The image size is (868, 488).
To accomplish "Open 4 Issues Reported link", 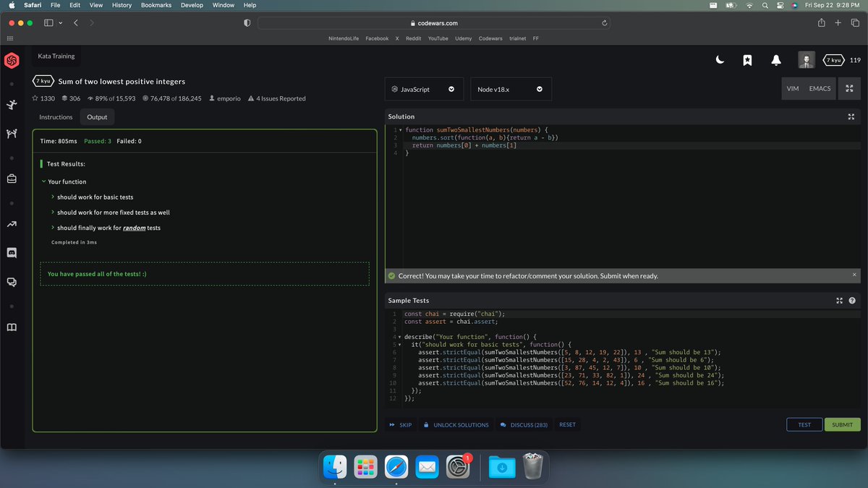I will coord(276,98).
